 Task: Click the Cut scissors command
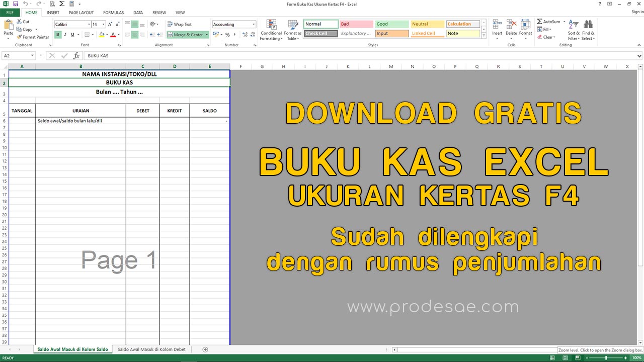(23, 22)
